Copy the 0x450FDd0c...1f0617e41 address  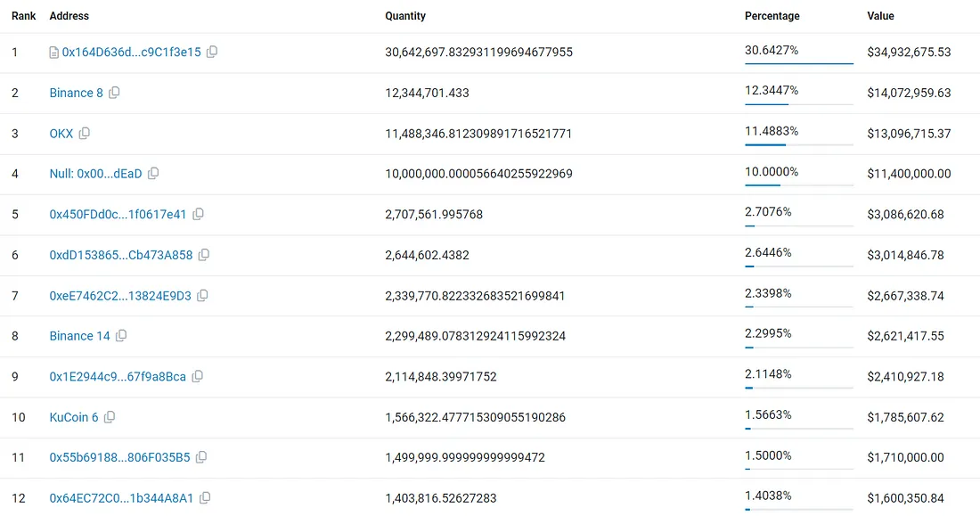[198, 214]
